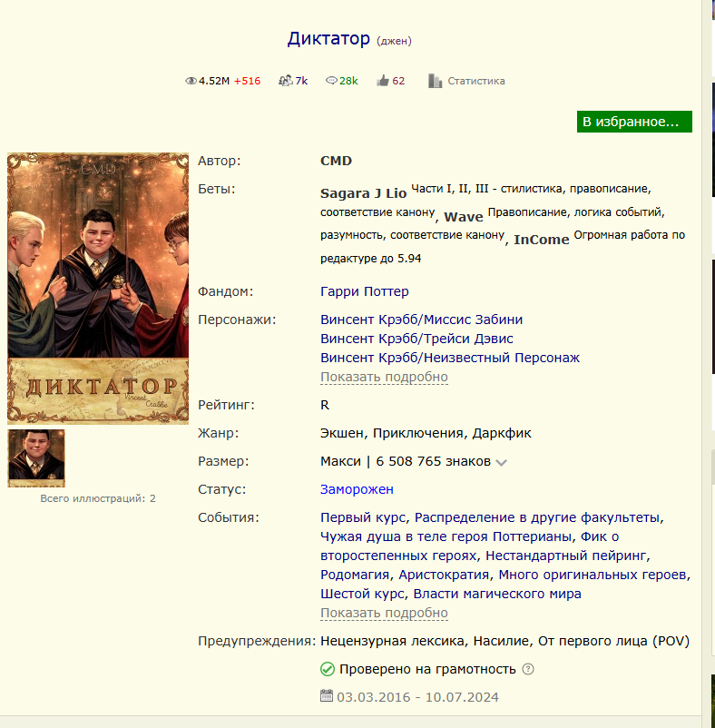Screen dimensions: 715x728
Task: Open Аристократия event tag
Action: coord(444,575)
